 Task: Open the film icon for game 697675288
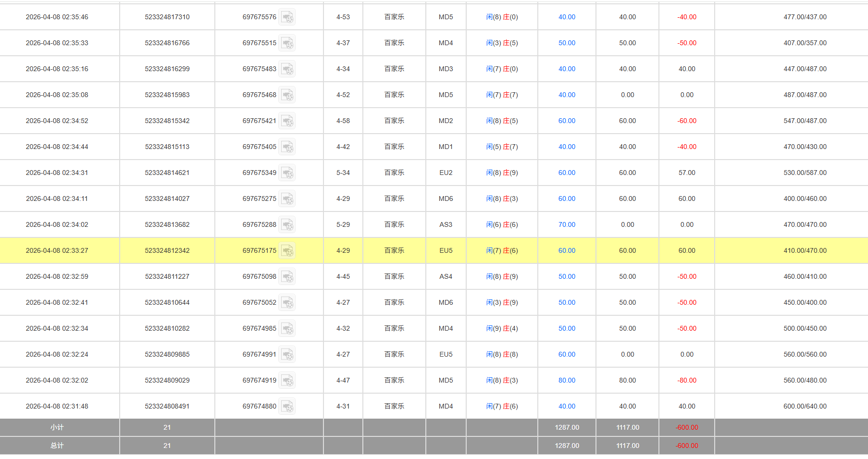(288, 224)
